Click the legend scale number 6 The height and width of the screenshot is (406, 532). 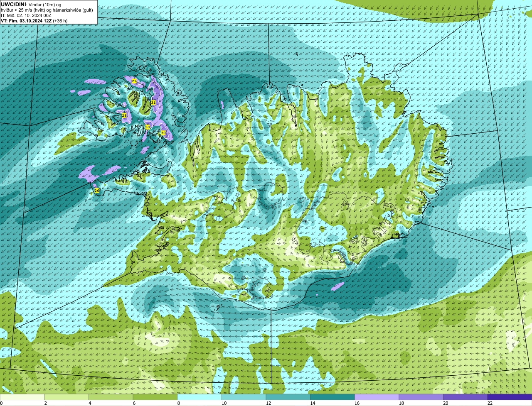click(134, 403)
